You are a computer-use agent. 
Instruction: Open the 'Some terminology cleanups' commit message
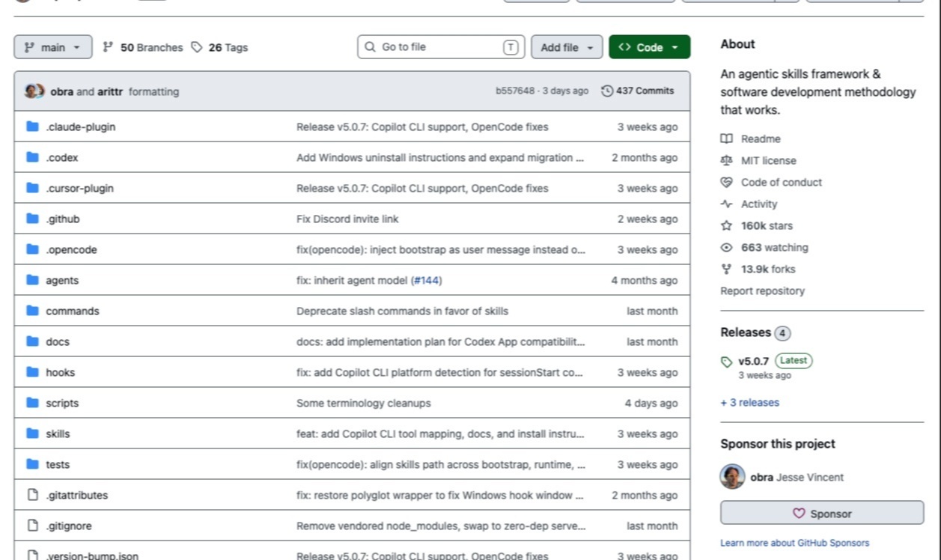pos(364,403)
